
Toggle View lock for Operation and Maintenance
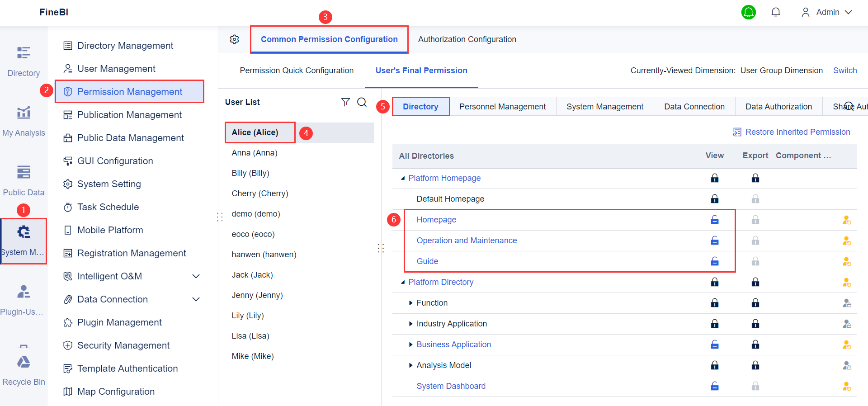pyautogui.click(x=715, y=241)
